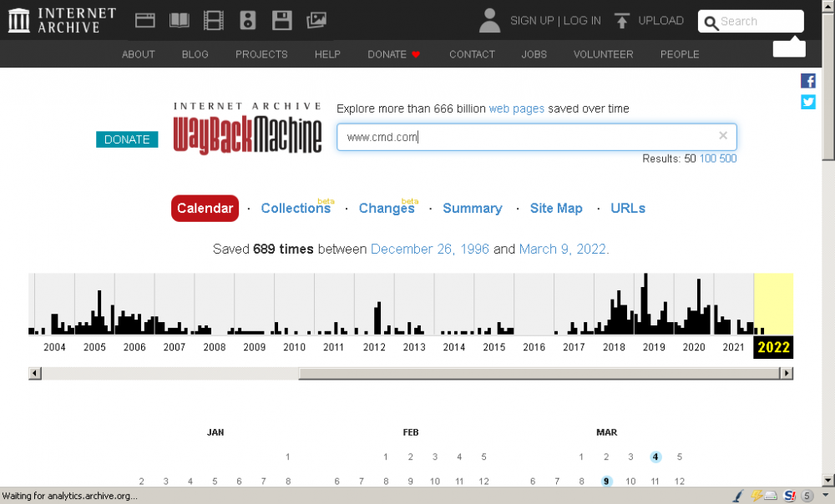
Task: Share on Facebook icon
Action: [807, 81]
